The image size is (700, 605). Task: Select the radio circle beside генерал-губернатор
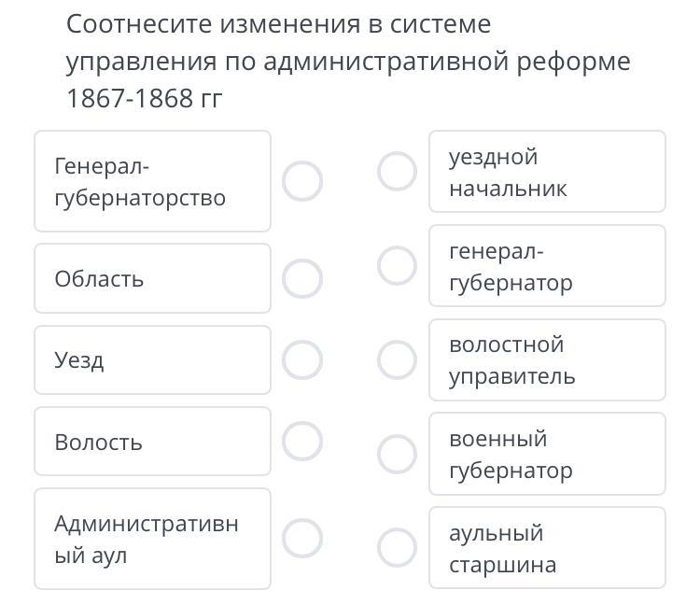click(x=398, y=265)
